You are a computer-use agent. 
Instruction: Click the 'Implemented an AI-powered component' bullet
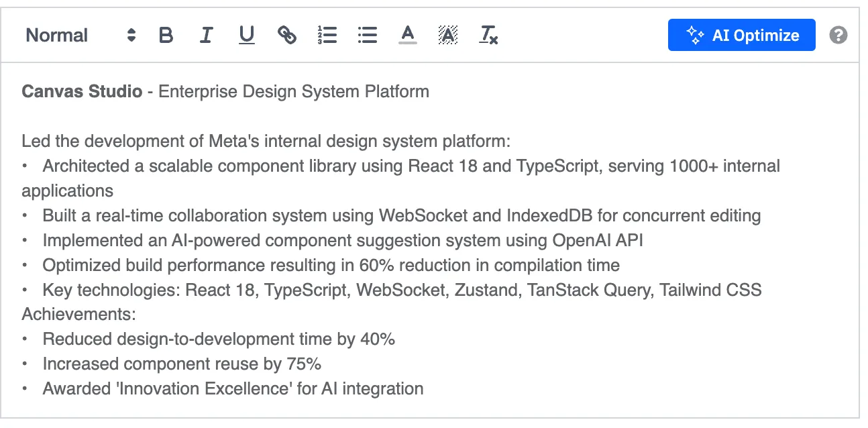(x=343, y=240)
